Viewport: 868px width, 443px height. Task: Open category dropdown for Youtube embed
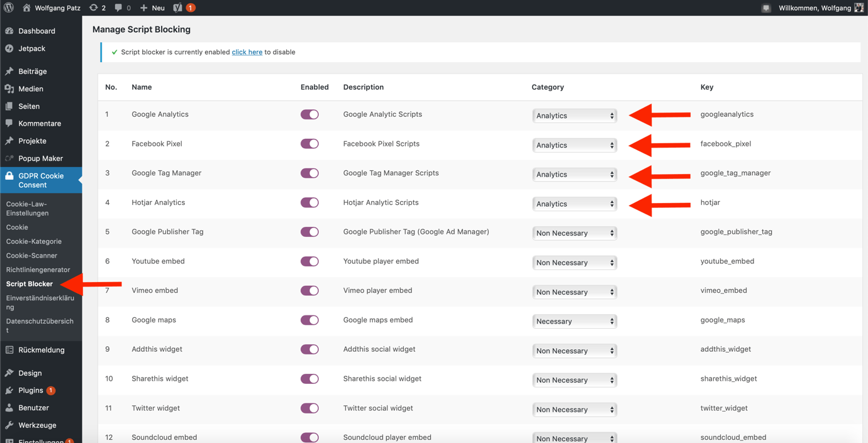574,263
